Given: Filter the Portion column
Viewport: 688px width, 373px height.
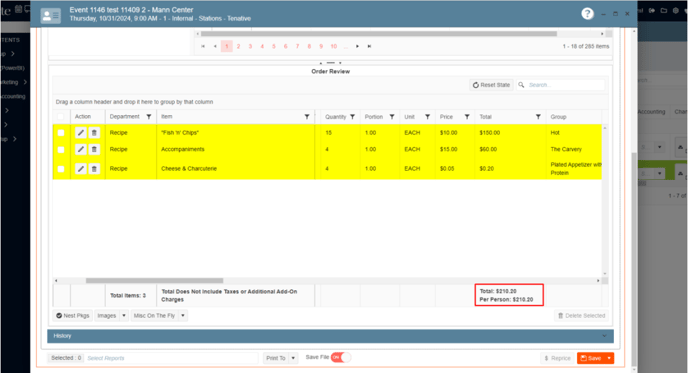Looking at the screenshot, I should point(392,117).
